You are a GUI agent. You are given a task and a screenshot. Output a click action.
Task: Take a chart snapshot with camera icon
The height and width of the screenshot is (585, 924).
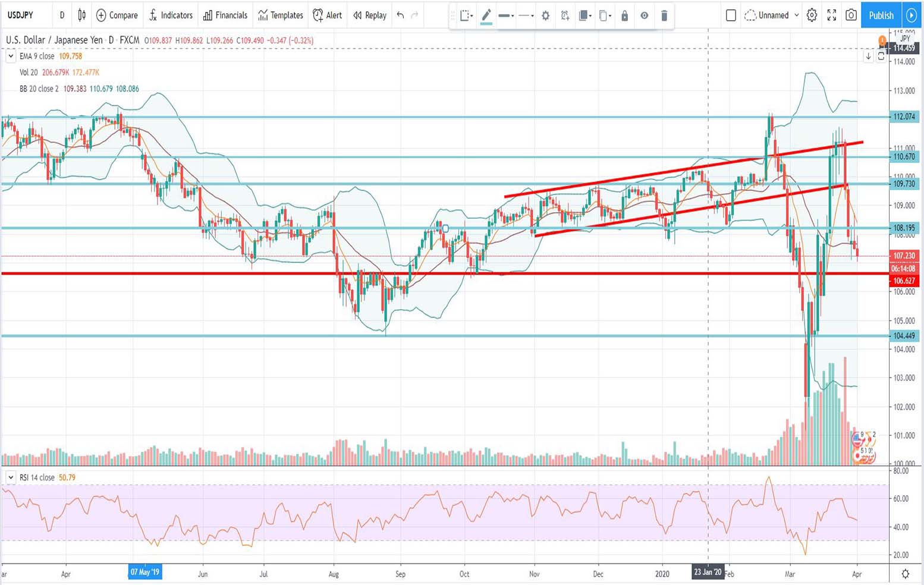[x=851, y=15]
